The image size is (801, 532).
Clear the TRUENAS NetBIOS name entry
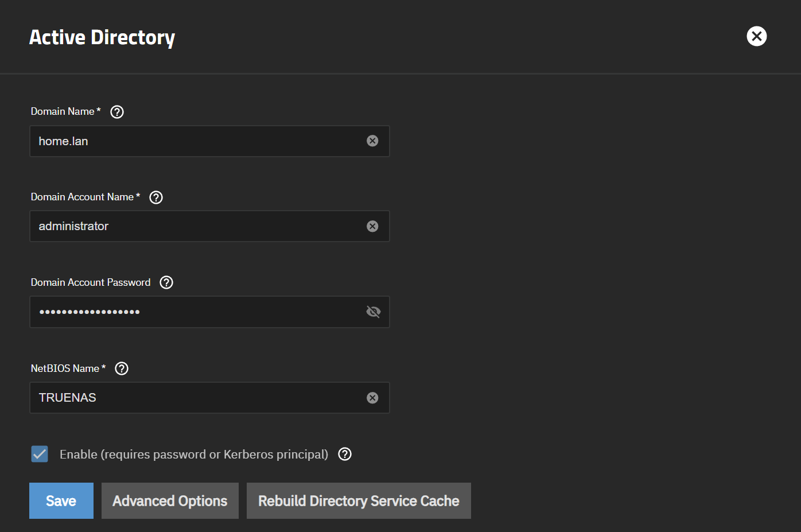372,398
